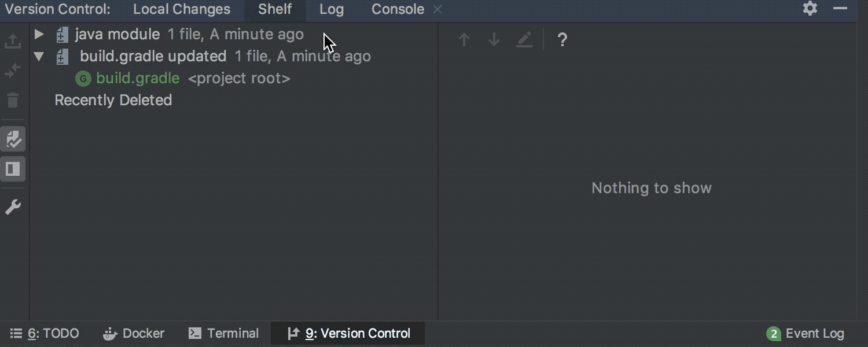Screen dimensions: 868x347
Task: Collapse the build.gradle updated changelist
Action: pos(39,56)
